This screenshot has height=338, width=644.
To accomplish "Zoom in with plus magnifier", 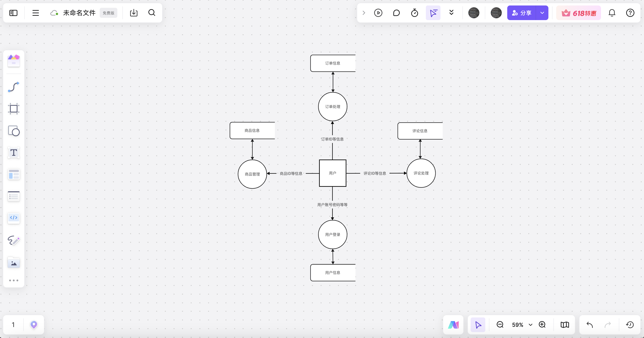I will coord(542,325).
